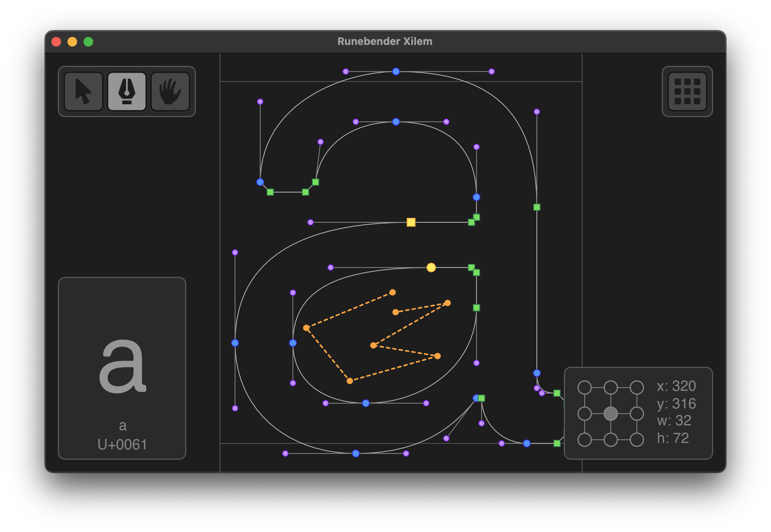Click the x: 320 coordinate field
The height and width of the screenshot is (532, 771).
click(676, 386)
